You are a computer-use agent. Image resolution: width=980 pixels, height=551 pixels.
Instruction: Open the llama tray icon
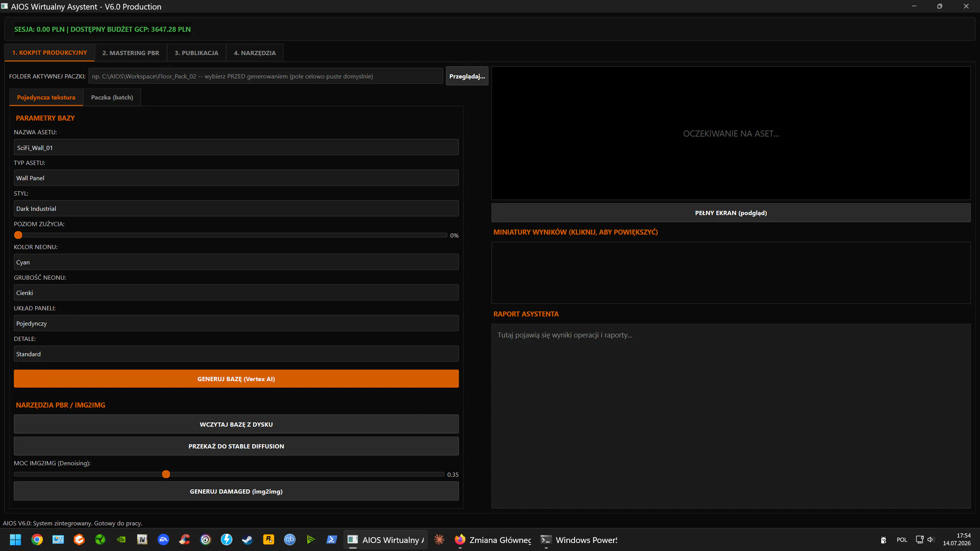(884, 540)
